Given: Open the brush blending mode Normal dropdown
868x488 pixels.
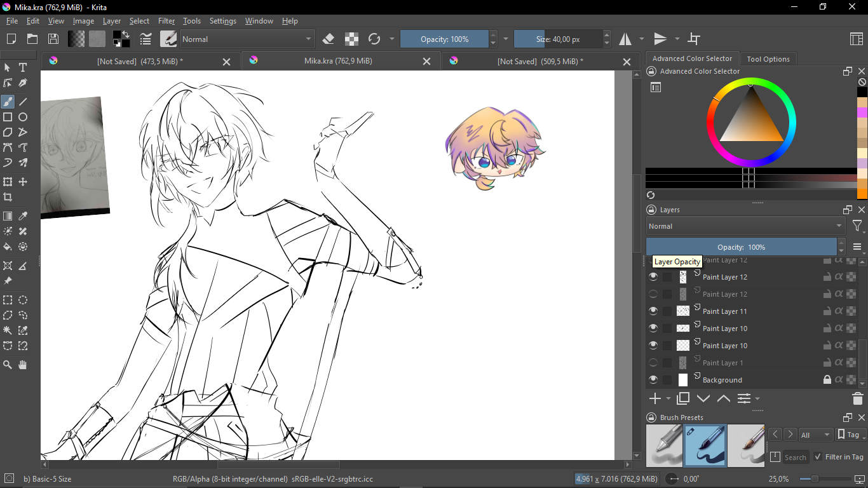Looking at the screenshot, I should click(x=247, y=39).
